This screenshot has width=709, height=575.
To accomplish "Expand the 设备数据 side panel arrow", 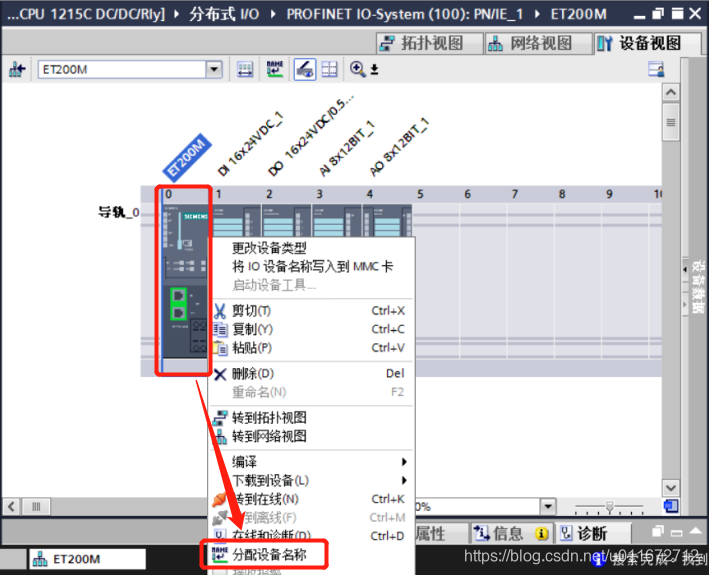I will pos(685,269).
